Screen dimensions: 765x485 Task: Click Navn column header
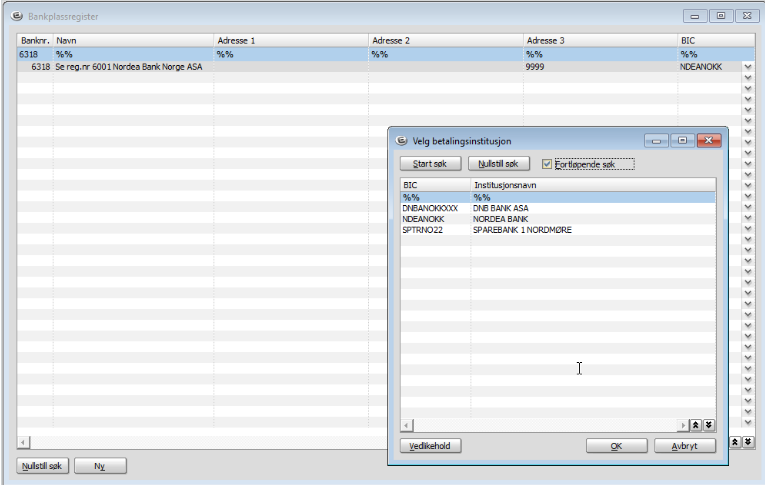pos(133,40)
